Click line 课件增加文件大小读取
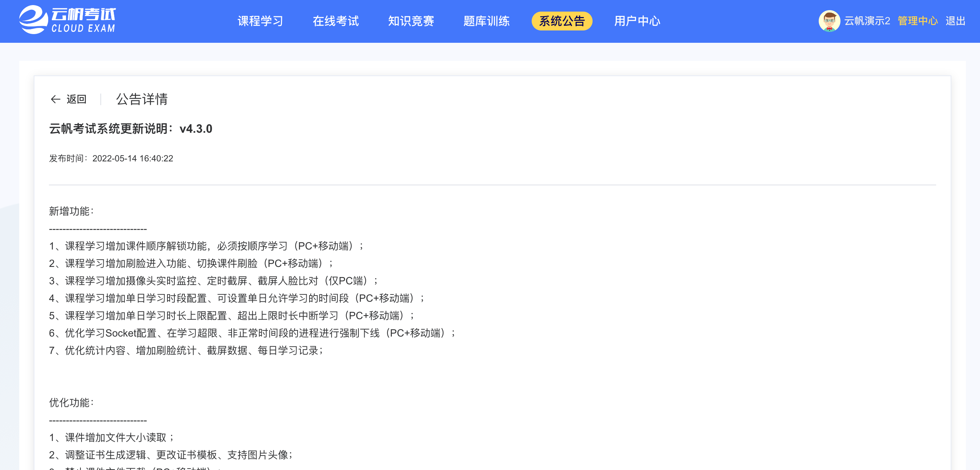 pyautogui.click(x=112, y=438)
